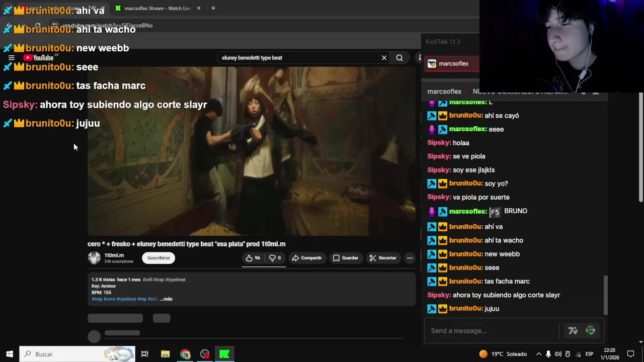644x362 pixels.
Task: Reload the page via browser refresh
Action: point(38,25)
